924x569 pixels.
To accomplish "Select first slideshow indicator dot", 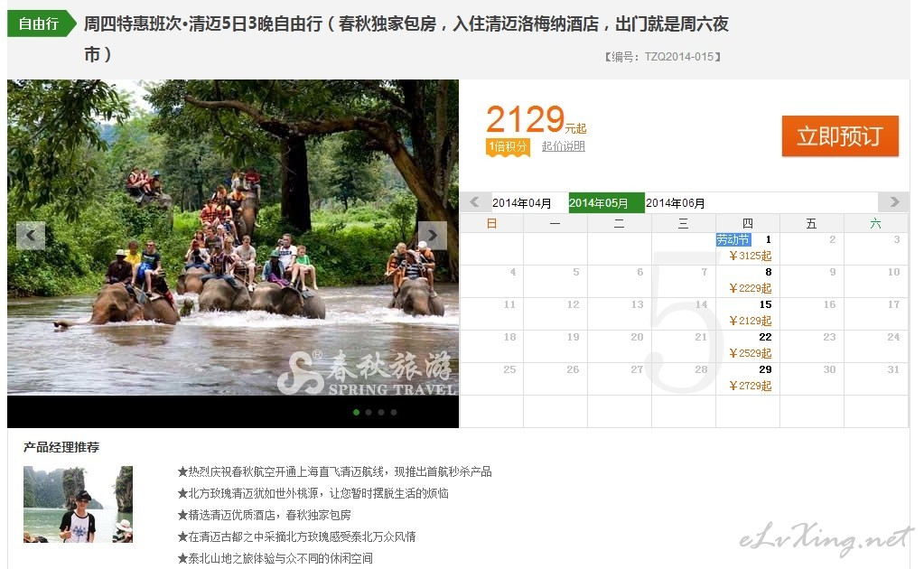I will pyautogui.click(x=357, y=412).
